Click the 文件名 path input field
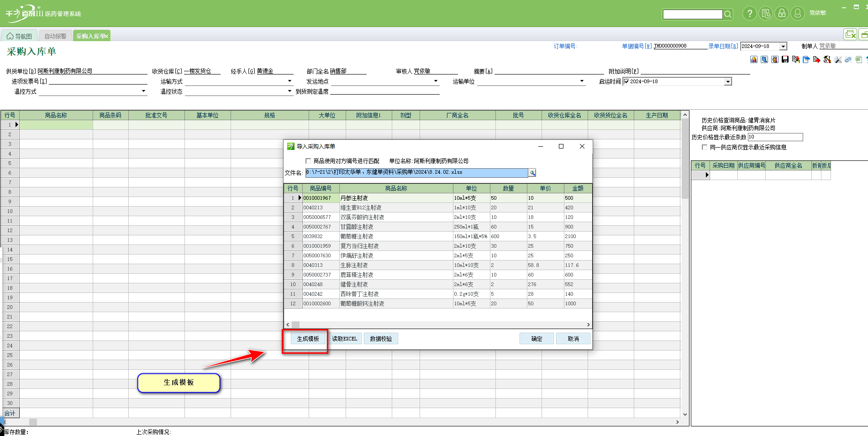The width and height of the screenshot is (868, 436). pyautogui.click(x=416, y=173)
